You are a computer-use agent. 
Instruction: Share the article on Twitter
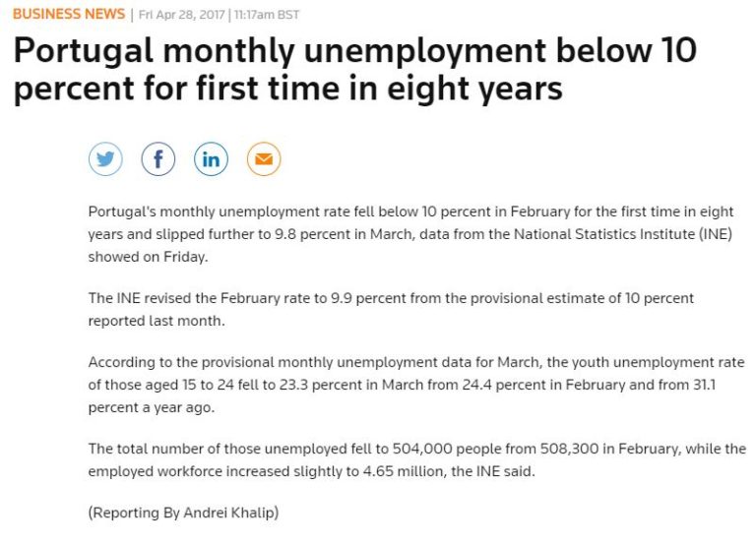[105, 158]
